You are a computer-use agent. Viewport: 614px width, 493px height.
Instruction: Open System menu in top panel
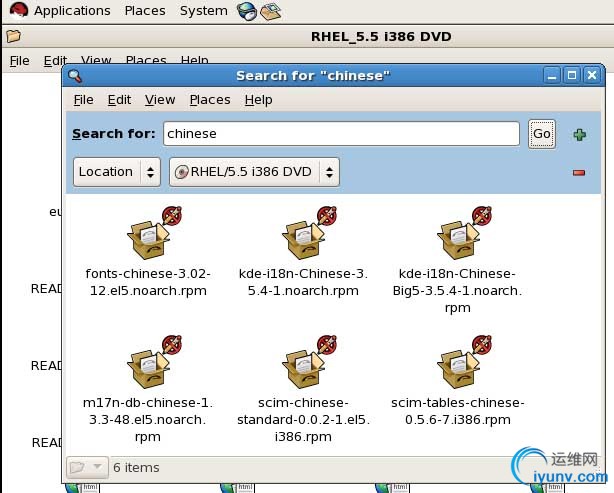click(x=204, y=11)
